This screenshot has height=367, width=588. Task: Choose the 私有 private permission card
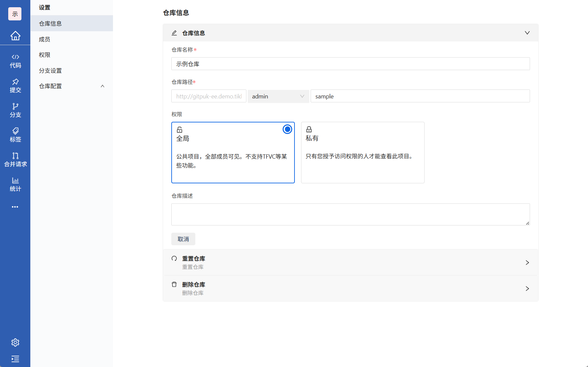[x=362, y=152]
